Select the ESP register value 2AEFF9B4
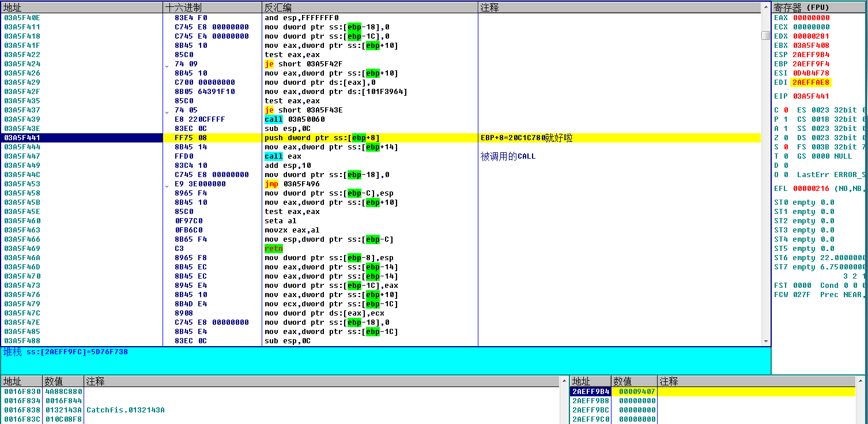The image size is (868, 424). click(x=812, y=55)
